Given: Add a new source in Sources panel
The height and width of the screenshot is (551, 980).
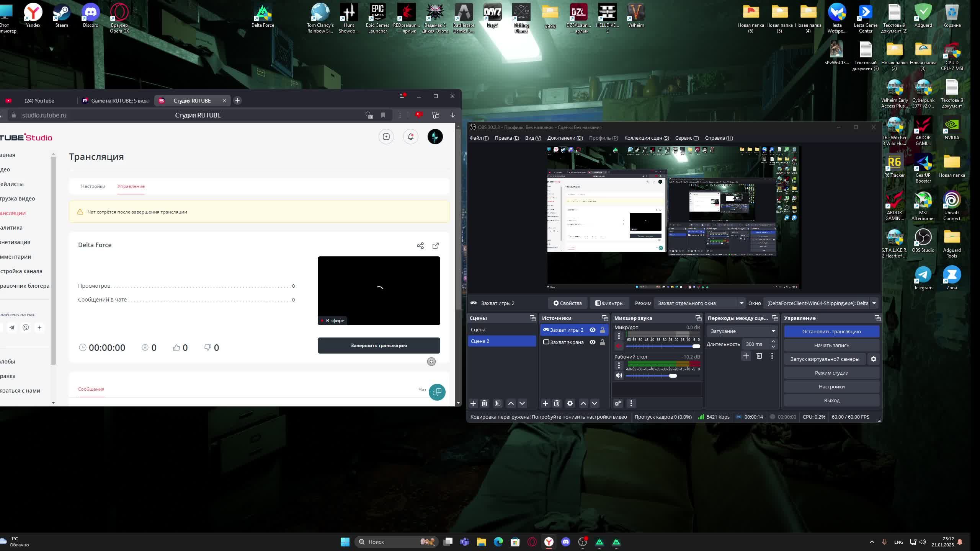Looking at the screenshot, I should coord(546,403).
